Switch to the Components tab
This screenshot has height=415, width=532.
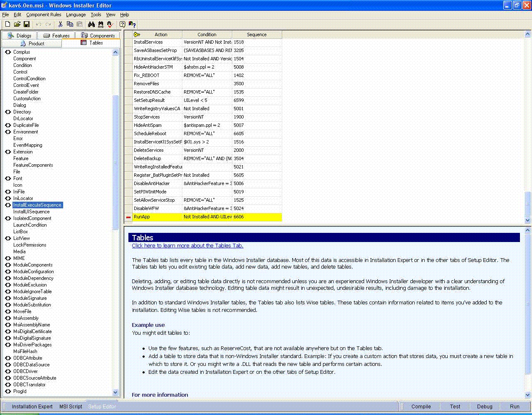pos(98,35)
